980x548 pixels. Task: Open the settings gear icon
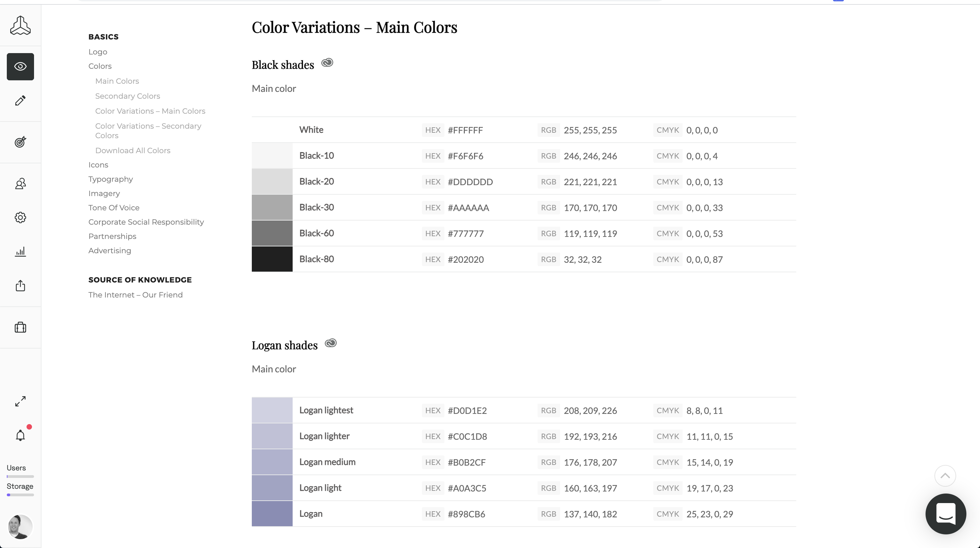tap(20, 217)
